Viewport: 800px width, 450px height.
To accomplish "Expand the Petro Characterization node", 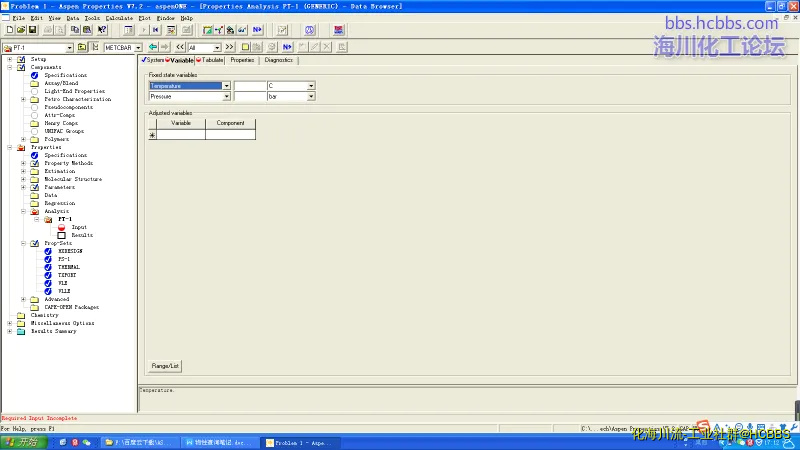I will 23,99.
